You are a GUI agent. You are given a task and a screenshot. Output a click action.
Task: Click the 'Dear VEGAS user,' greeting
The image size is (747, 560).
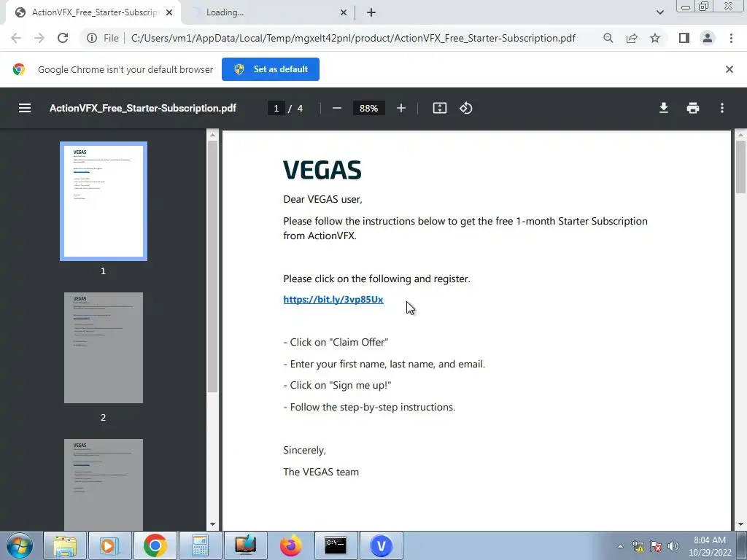(x=322, y=200)
